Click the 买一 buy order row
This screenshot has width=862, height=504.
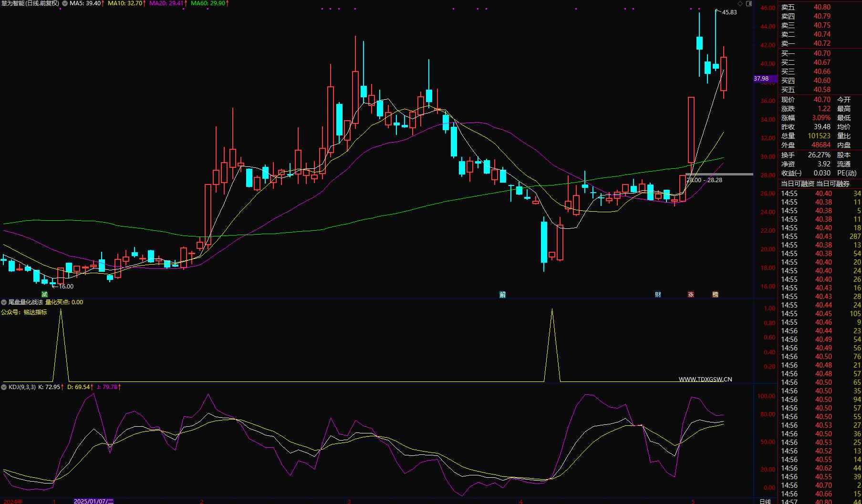(820, 53)
